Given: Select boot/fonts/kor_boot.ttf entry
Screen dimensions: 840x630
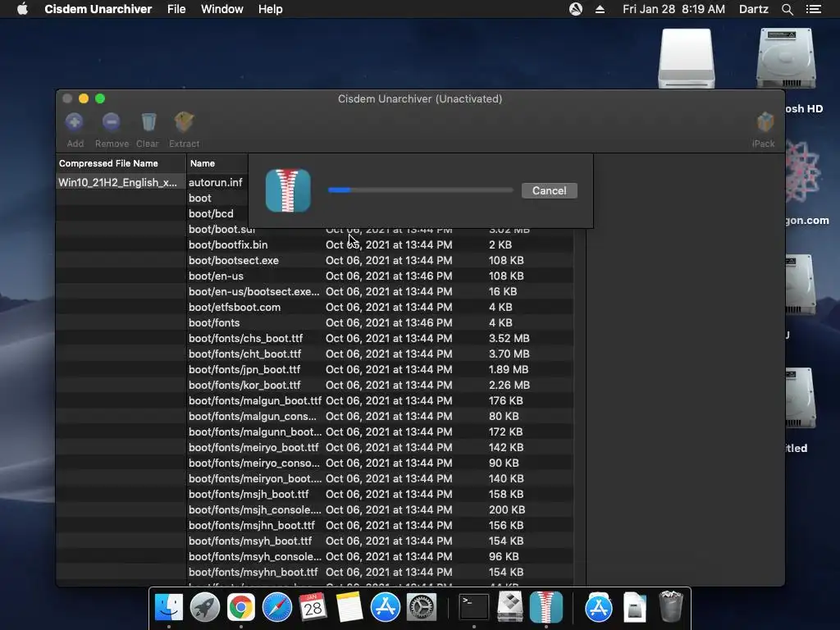Looking at the screenshot, I should (381, 385).
